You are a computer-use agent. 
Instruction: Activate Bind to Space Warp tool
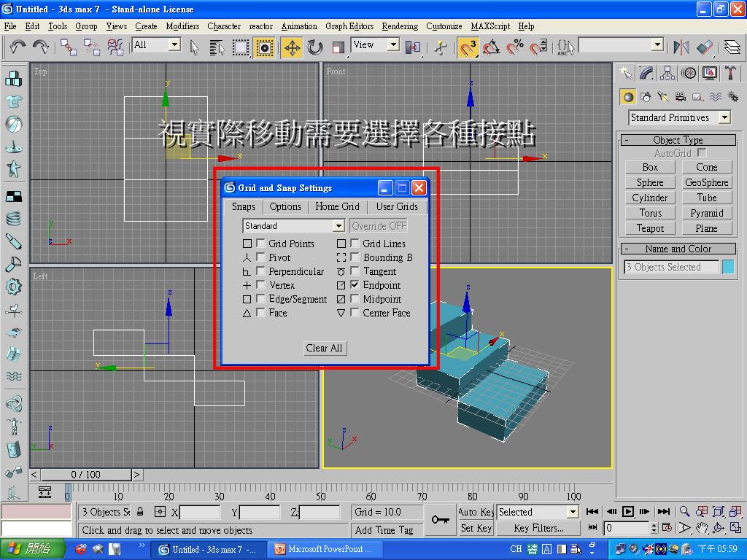[115, 47]
